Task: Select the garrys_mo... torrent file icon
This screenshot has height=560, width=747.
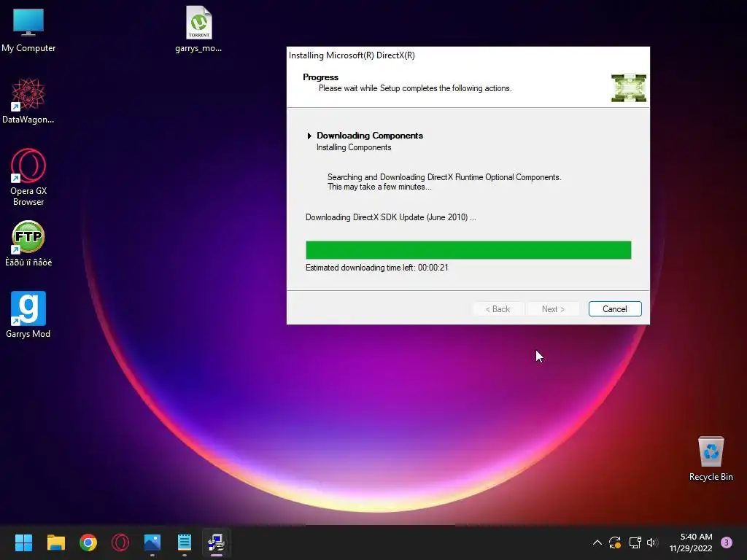Action: click(198, 28)
